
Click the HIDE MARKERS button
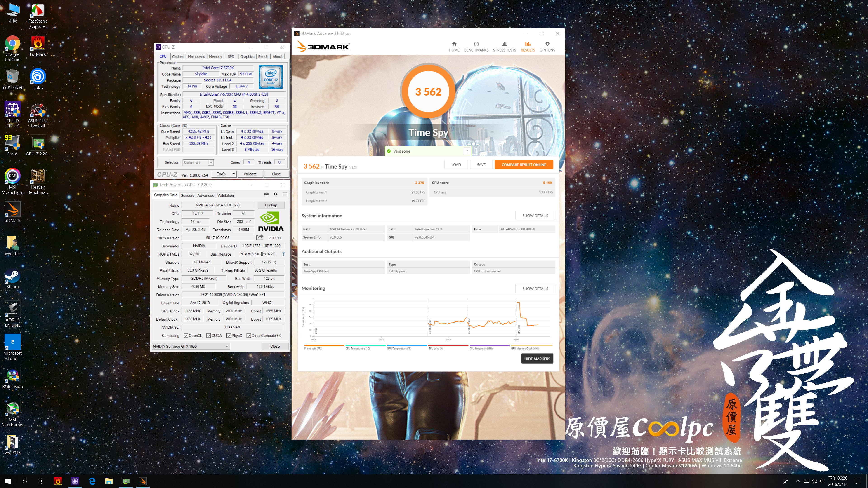click(x=537, y=359)
